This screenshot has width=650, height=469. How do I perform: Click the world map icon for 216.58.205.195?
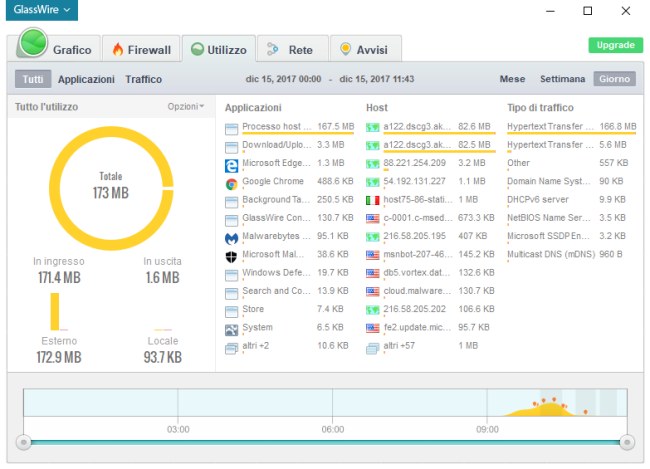373,237
